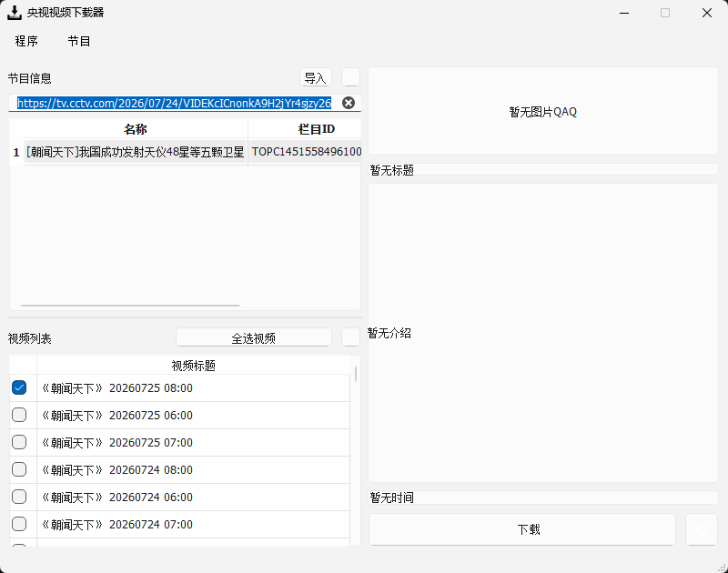The height and width of the screenshot is (573, 728).
Task: Uncheck the 20260725 08:00 video checkbox
Action: (x=19, y=387)
